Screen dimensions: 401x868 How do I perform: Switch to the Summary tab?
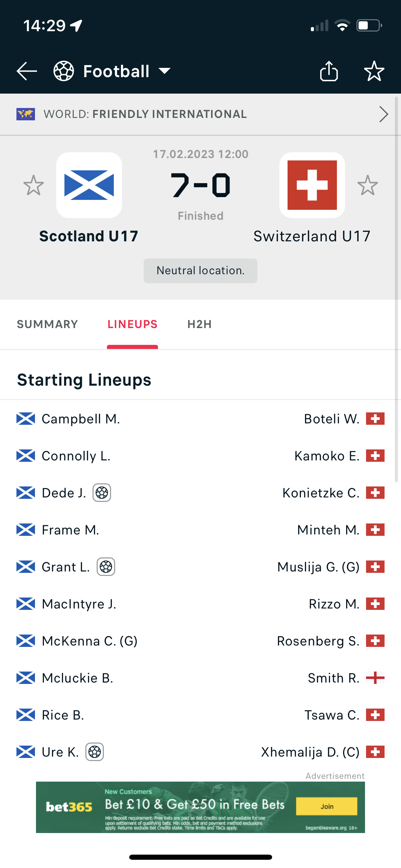[47, 324]
